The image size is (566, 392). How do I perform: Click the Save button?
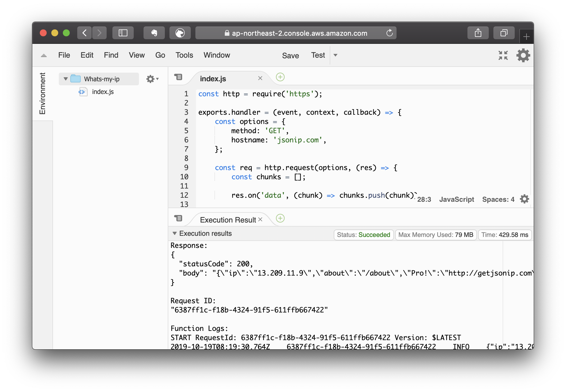tap(290, 55)
